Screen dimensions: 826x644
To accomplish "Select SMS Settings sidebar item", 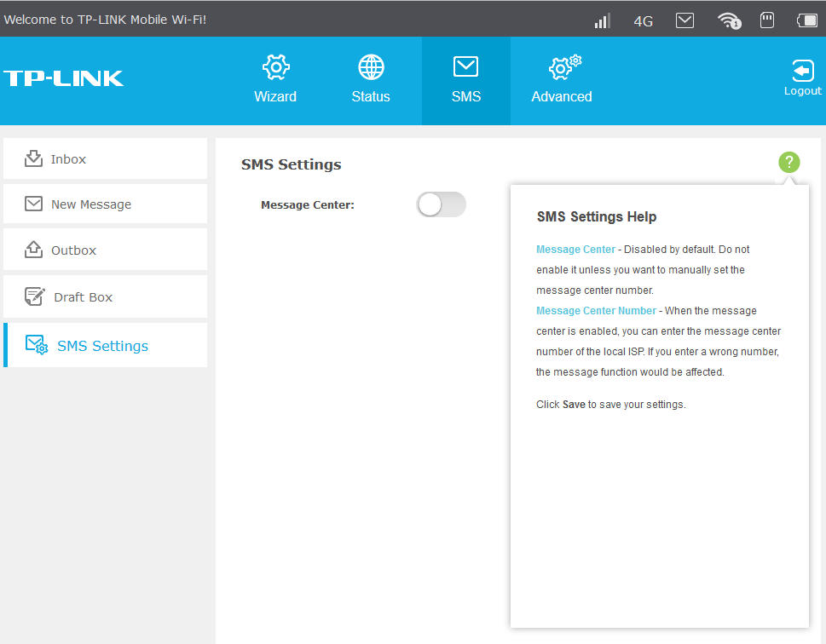I will (106, 346).
